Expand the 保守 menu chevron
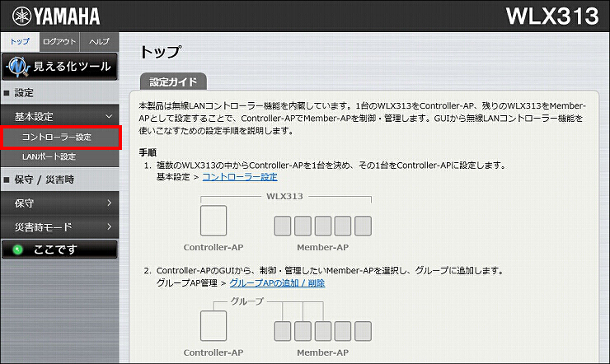 point(110,203)
